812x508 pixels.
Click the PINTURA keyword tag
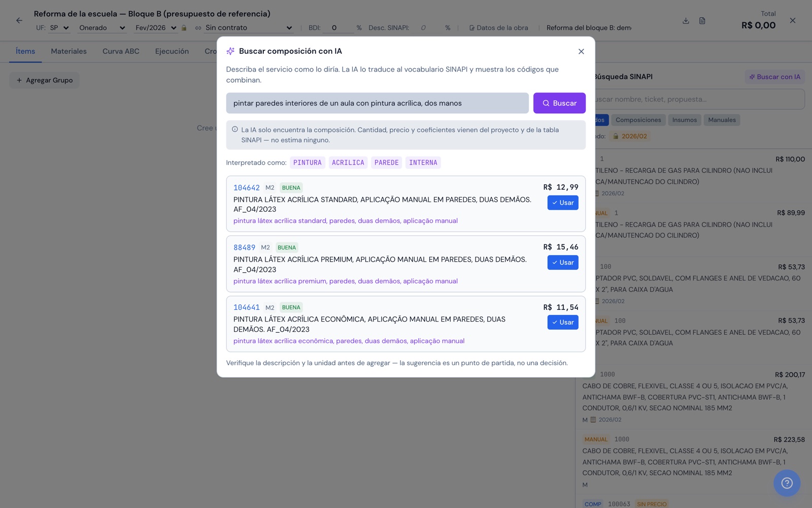pyautogui.click(x=308, y=163)
